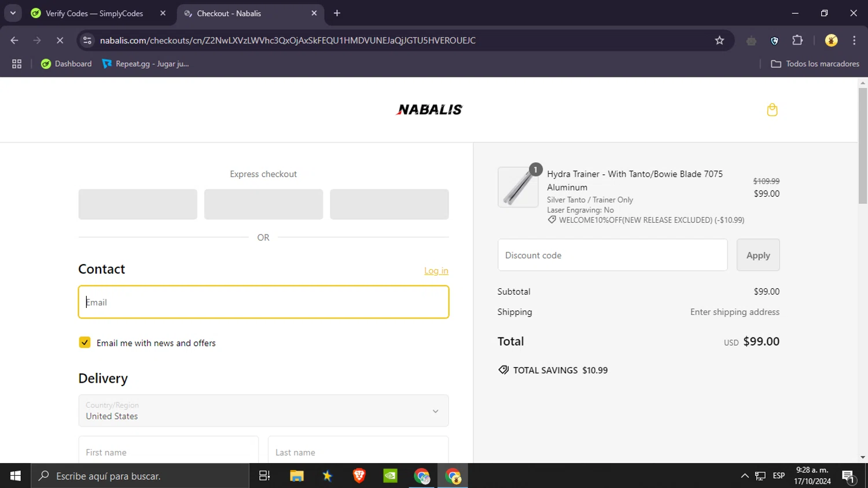Open a new browser tab
Viewport: 868px width, 488px height.
tap(337, 13)
